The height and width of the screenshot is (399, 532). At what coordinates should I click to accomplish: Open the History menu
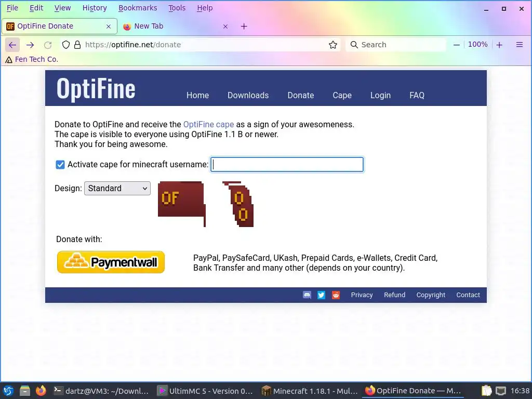(95, 8)
